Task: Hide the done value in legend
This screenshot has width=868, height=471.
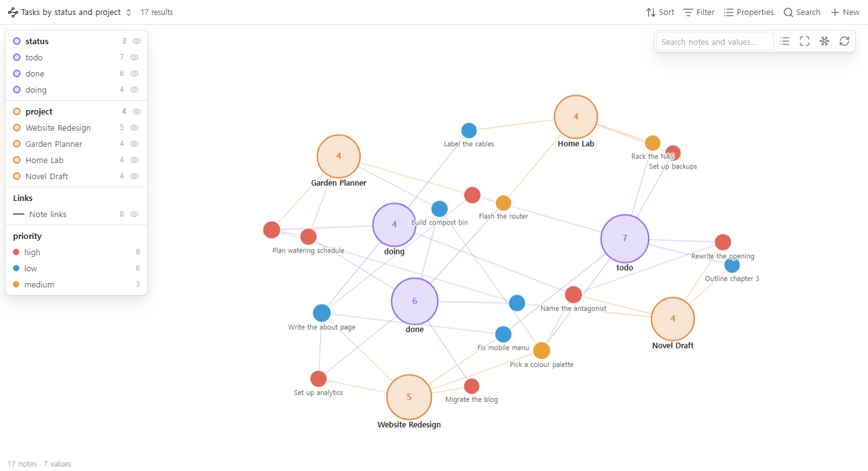Action: pyautogui.click(x=134, y=73)
